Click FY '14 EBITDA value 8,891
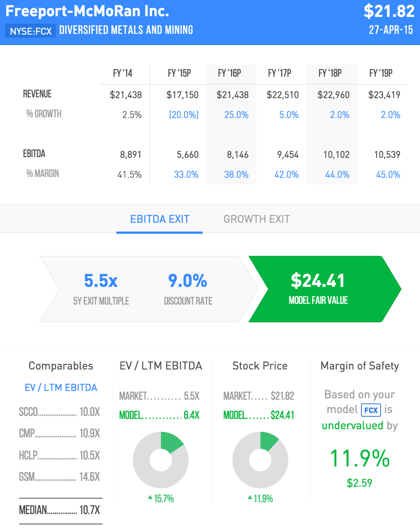420x531 pixels. point(130,155)
